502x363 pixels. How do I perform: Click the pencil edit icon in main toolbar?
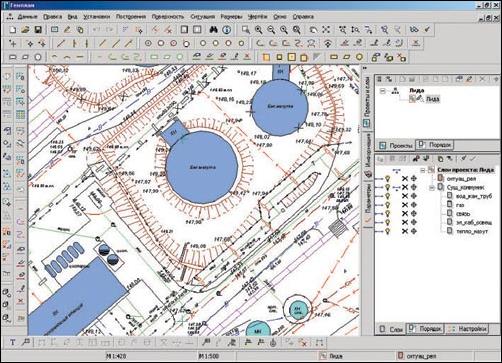(x=67, y=30)
